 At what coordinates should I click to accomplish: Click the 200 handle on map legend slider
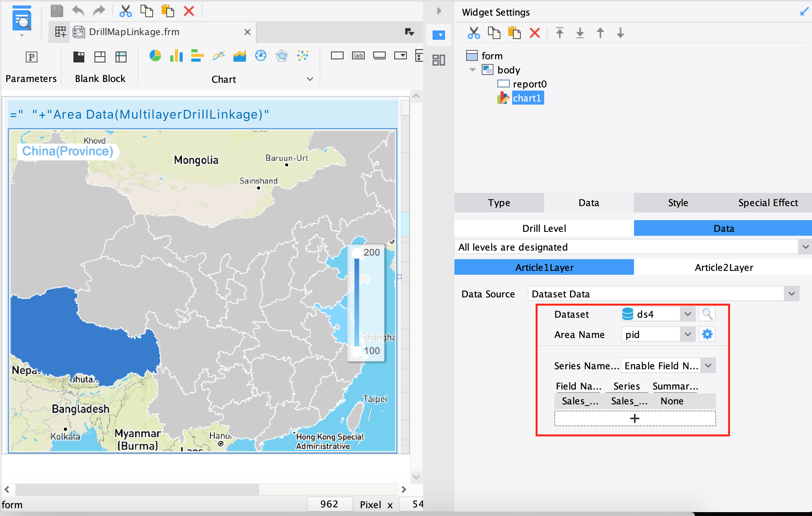coord(357,253)
